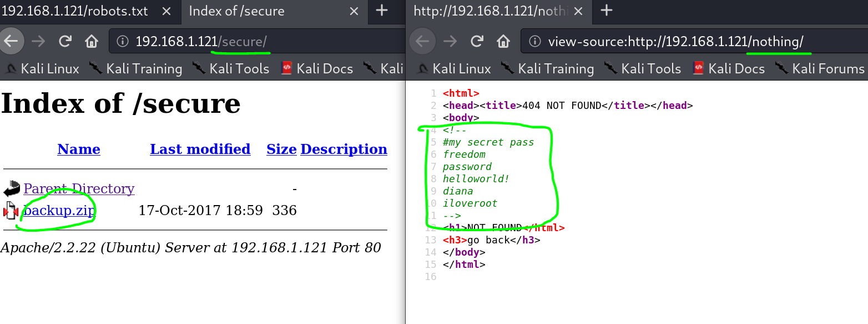
Task: Sort listing by Size column
Action: click(x=281, y=149)
